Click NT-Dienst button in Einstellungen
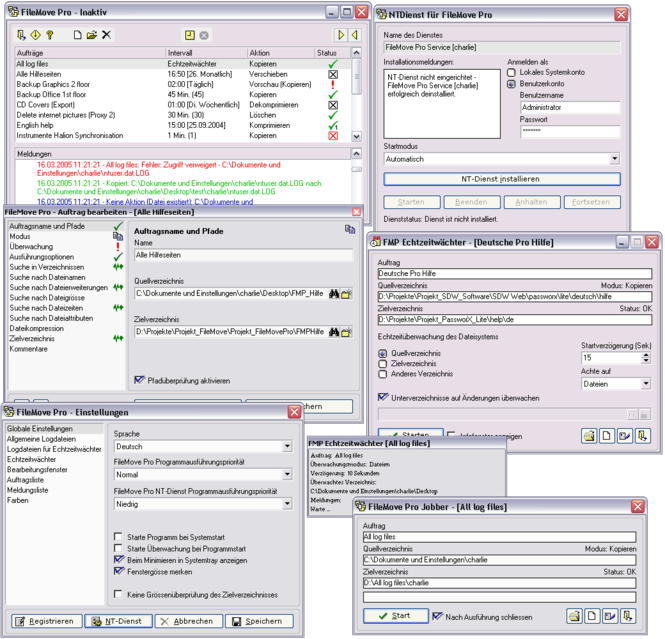This screenshot has height=639, width=665. [x=118, y=621]
